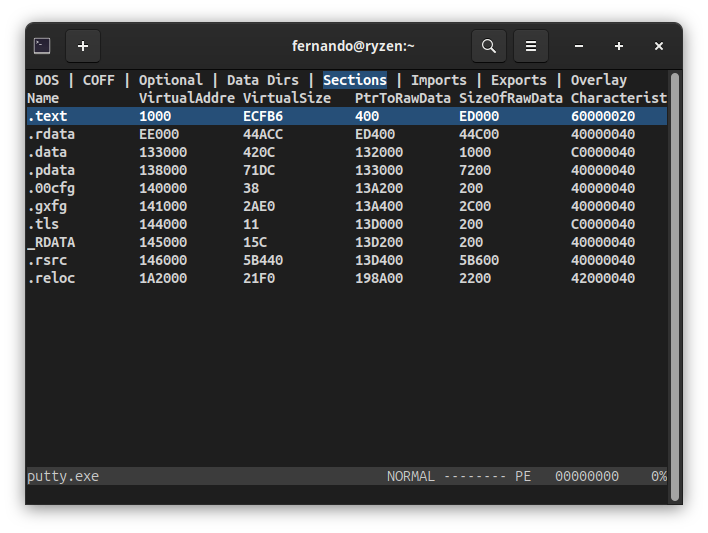Open a new tab with plus button
708x533 pixels.
coord(83,46)
